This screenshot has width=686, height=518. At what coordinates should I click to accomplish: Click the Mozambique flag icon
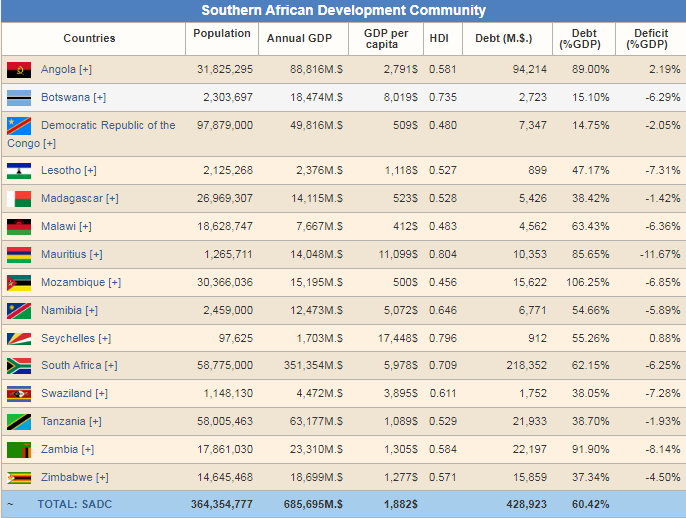(19, 283)
